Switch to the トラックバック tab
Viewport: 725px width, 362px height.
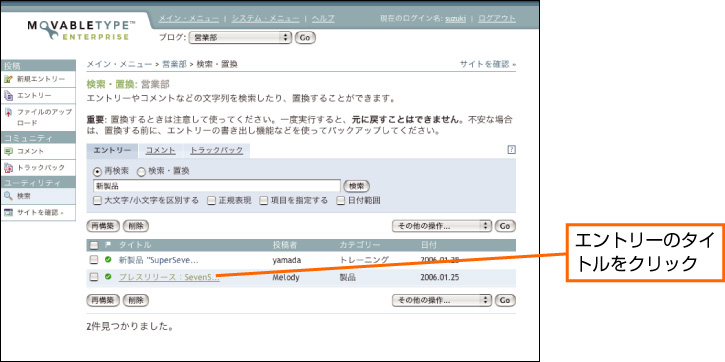216,150
